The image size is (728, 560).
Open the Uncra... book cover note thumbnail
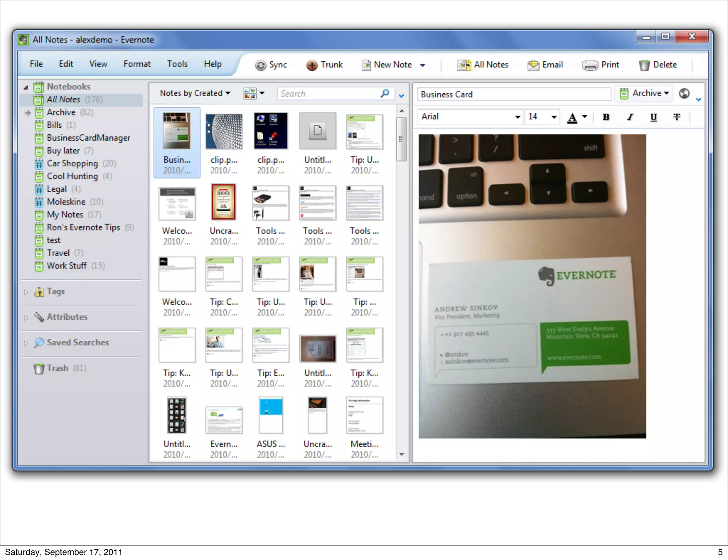223,203
